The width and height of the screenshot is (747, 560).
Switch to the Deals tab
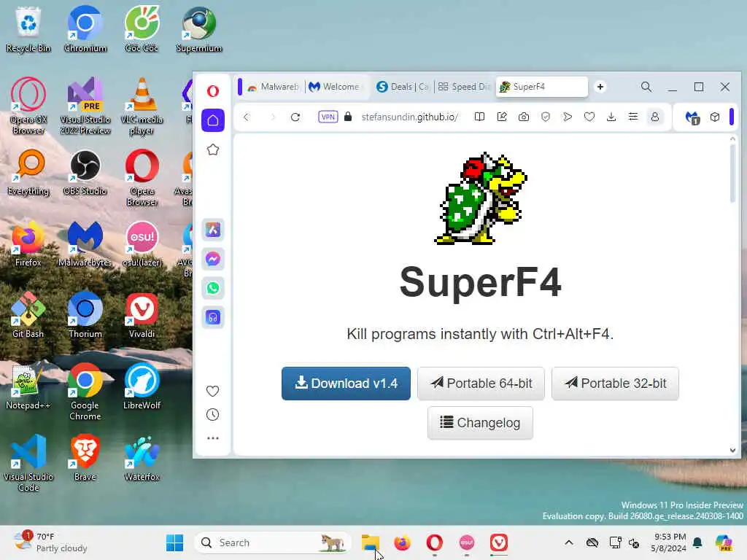(x=403, y=87)
